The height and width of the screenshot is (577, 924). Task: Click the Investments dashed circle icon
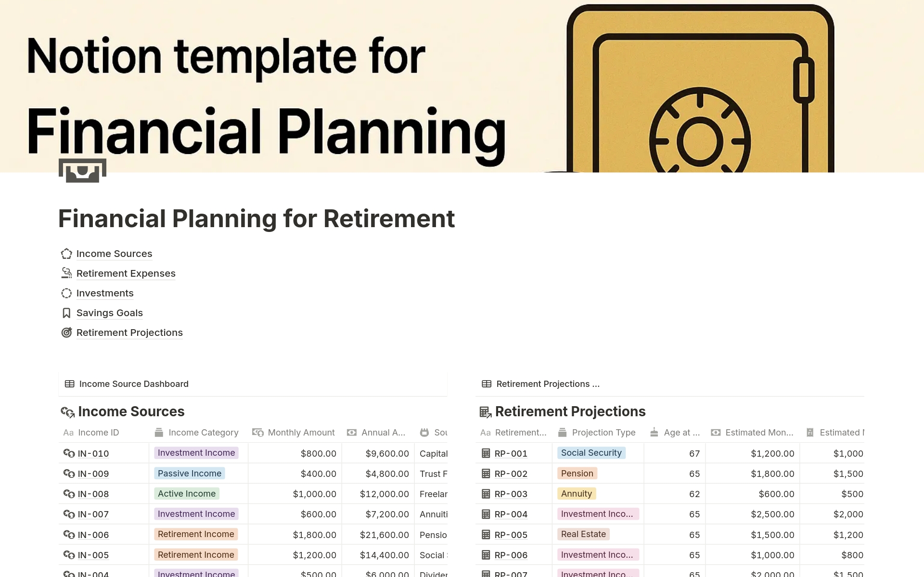click(x=66, y=293)
